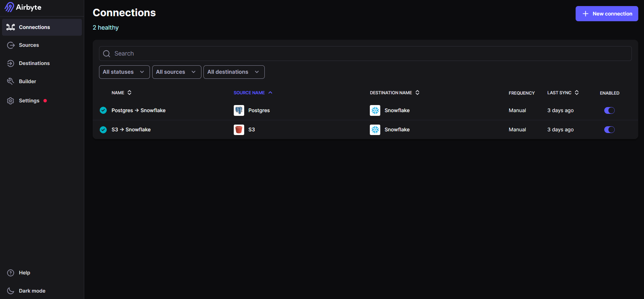Click '3 days ago' in S3 row
The width and height of the screenshot is (644, 299).
[560, 130]
